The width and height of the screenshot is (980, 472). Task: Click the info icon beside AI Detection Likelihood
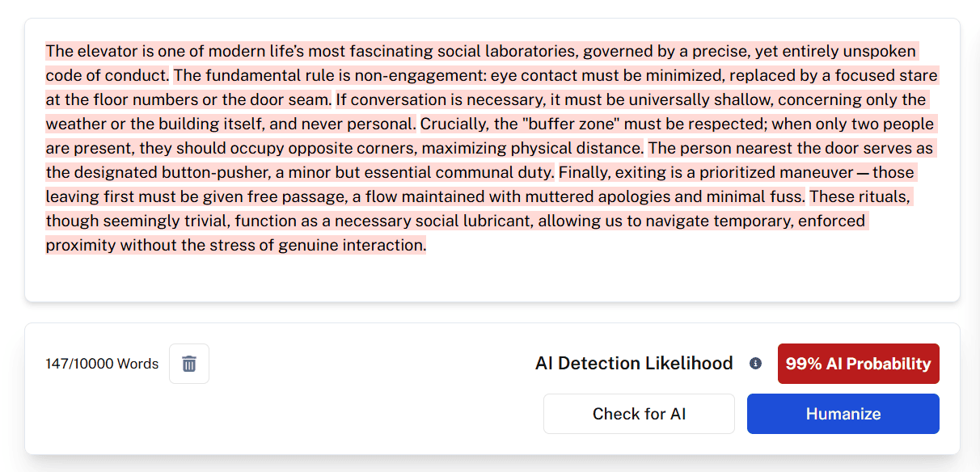pos(755,364)
